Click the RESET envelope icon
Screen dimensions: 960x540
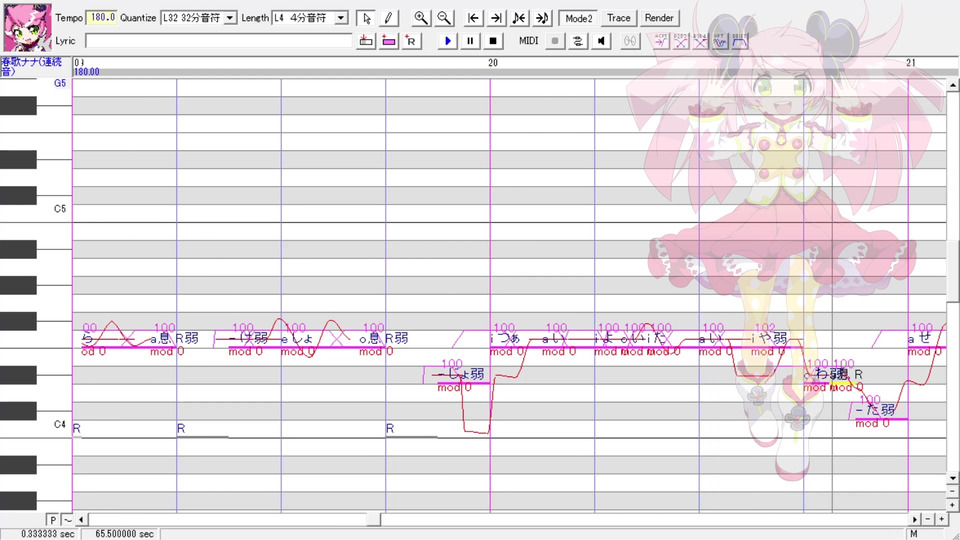[740, 41]
